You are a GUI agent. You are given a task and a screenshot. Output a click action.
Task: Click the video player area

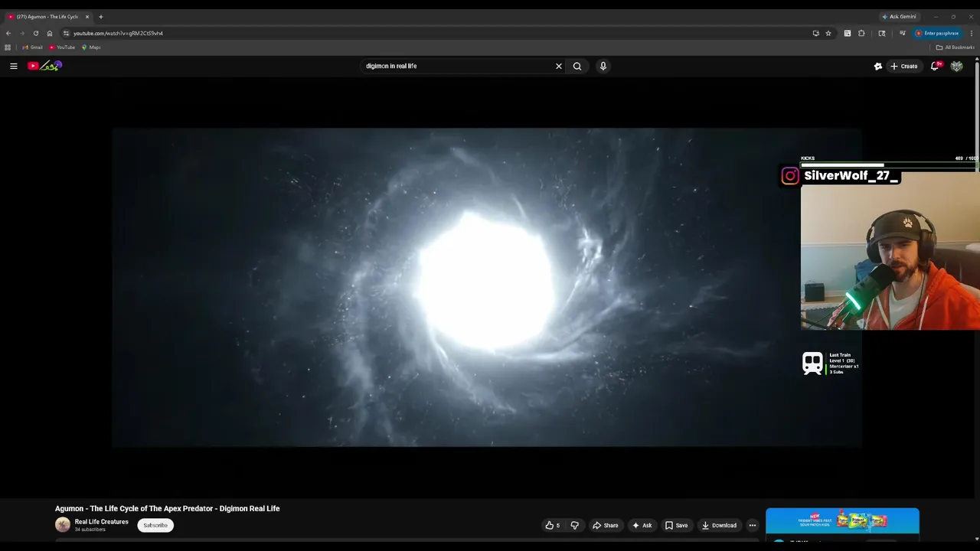[x=487, y=287]
